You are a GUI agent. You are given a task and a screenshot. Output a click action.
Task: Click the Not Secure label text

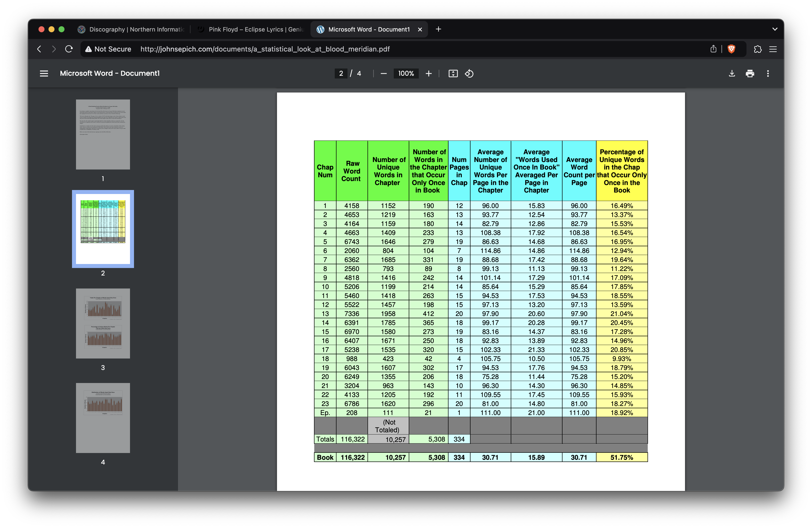point(113,49)
